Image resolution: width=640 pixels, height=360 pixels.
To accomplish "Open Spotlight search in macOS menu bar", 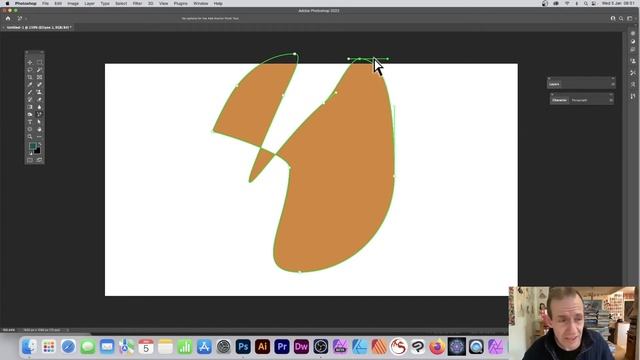I will 585,3.
